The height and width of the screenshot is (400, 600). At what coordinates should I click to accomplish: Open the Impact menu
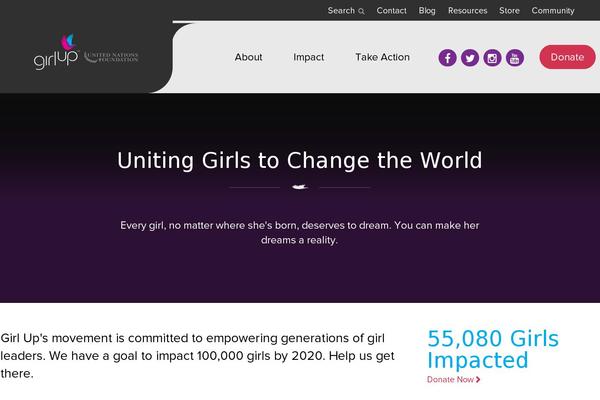[x=309, y=57]
